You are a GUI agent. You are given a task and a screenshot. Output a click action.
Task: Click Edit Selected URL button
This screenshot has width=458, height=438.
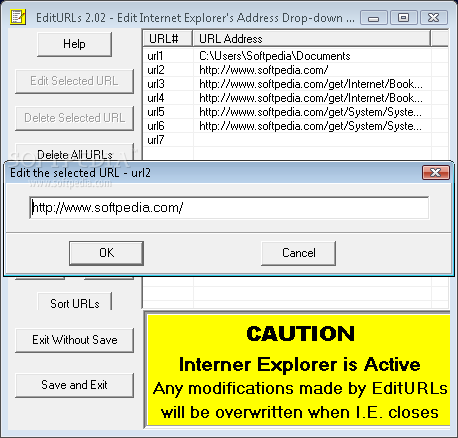point(74,81)
